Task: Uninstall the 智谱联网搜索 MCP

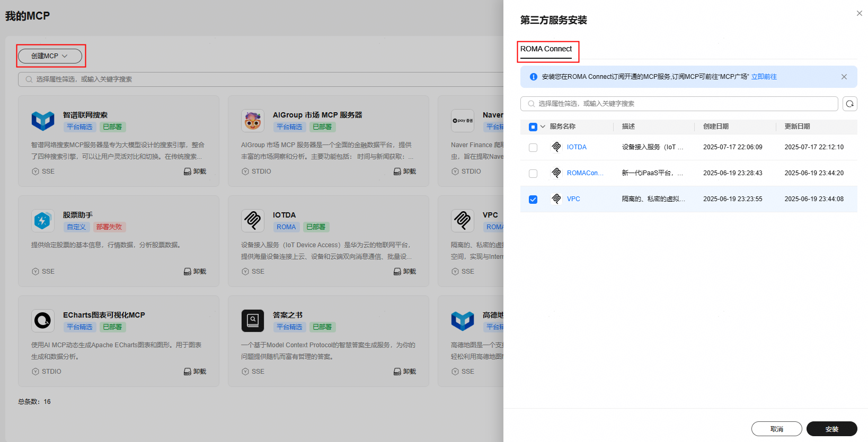Action: [x=195, y=172]
